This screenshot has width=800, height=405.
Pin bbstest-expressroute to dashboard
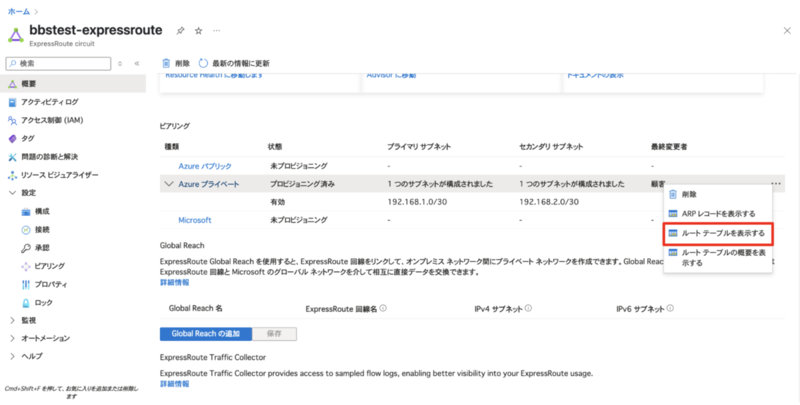tap(180, 31)
